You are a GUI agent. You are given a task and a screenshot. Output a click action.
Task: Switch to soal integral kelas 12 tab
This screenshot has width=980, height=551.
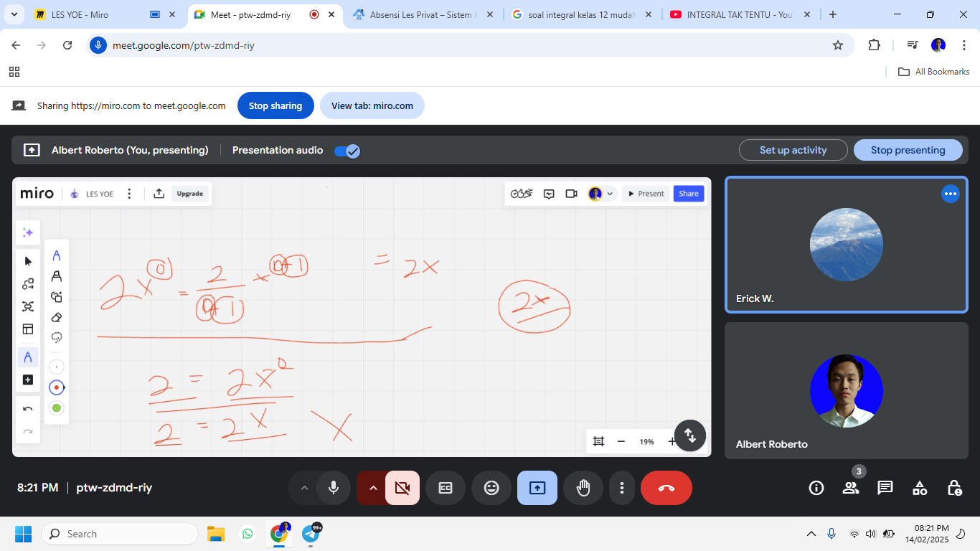[x=582, y=14]
